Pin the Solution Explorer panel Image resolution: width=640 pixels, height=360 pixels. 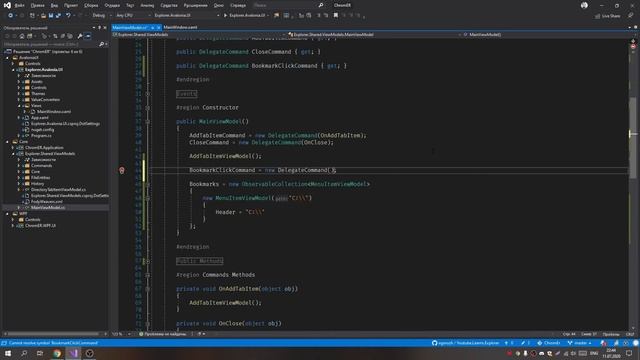click(99, 28)
